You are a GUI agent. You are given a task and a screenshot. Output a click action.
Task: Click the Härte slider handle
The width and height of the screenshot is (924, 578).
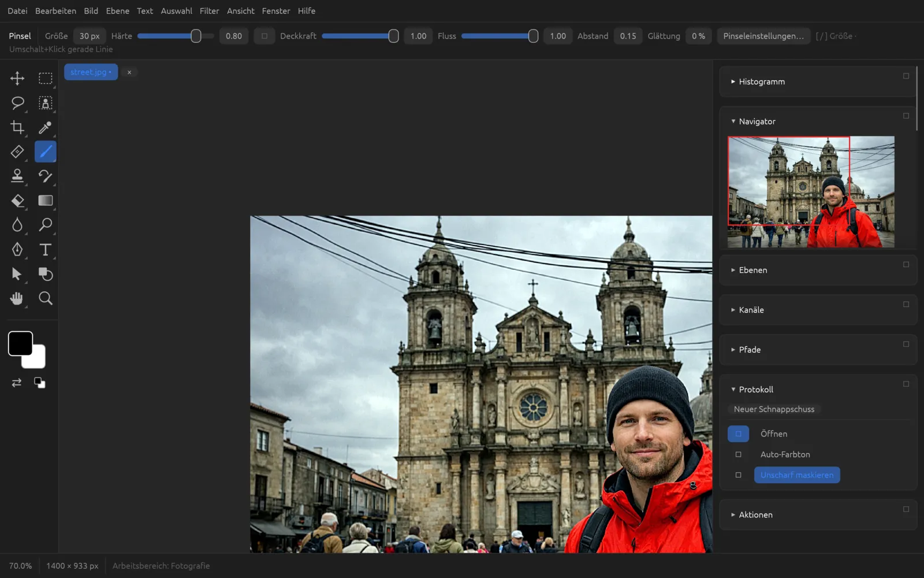click(196, 36)
